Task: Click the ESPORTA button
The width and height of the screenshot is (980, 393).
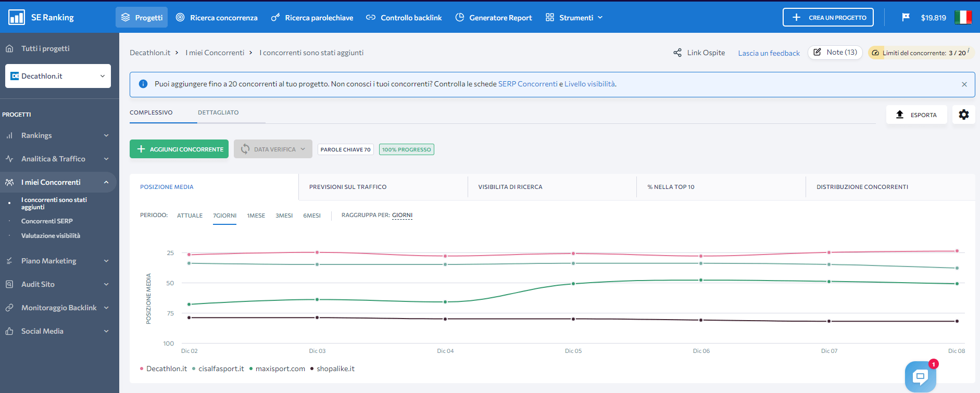Action: click(x=916, y=115)
